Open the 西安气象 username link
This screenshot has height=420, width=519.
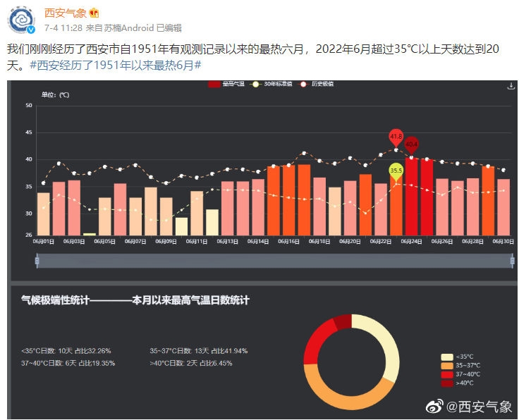click(x=65, y=13)
